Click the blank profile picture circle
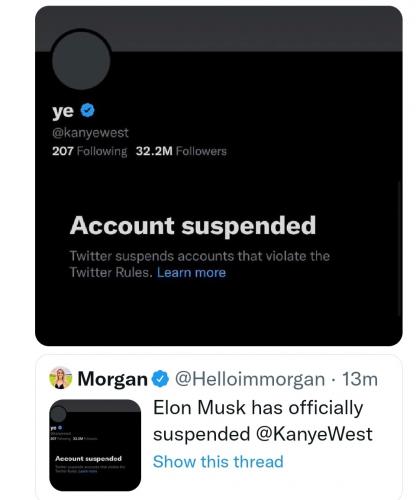 pyautogui.click(x=81, y=59)
